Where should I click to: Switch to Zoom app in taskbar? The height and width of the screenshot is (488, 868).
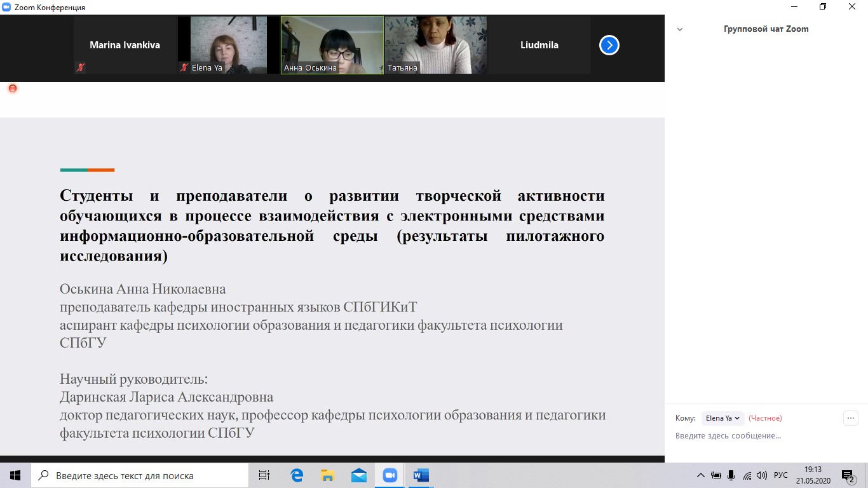pos(390,475)
